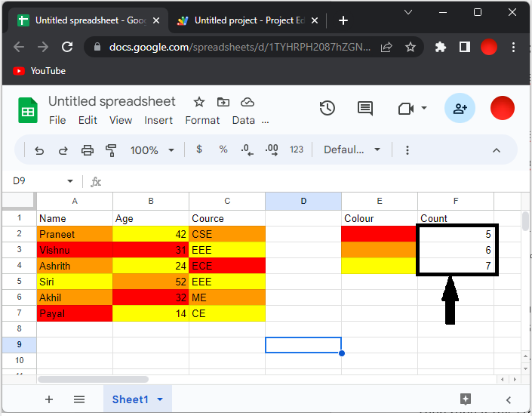The width and height of the screenshot is (532, 416).
Task: Add a new sheet with plus button
Action: pos(49,399)
